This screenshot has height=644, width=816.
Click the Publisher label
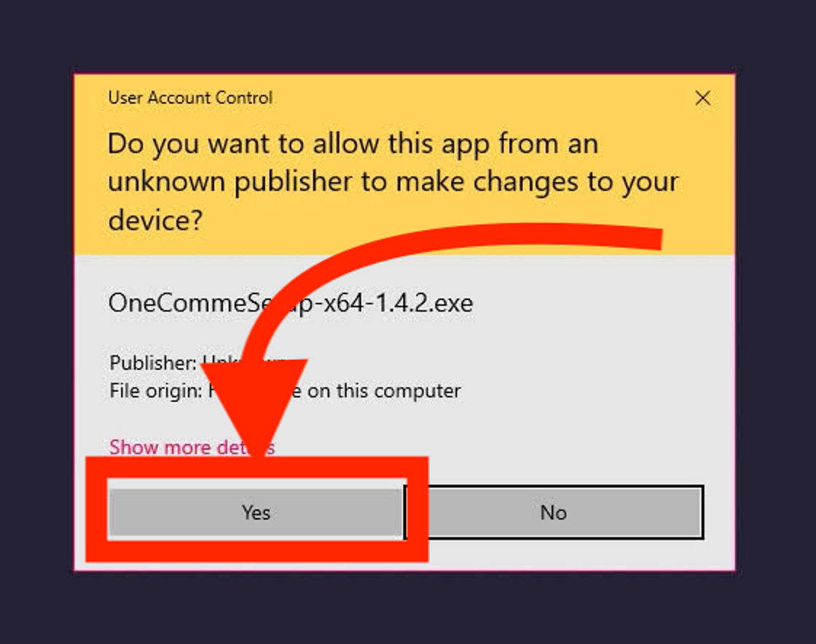(x=152, y=363)
